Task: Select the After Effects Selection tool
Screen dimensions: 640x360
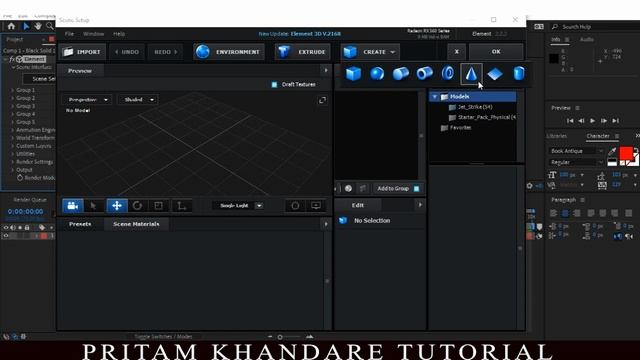Action: (x=26, y=27)
